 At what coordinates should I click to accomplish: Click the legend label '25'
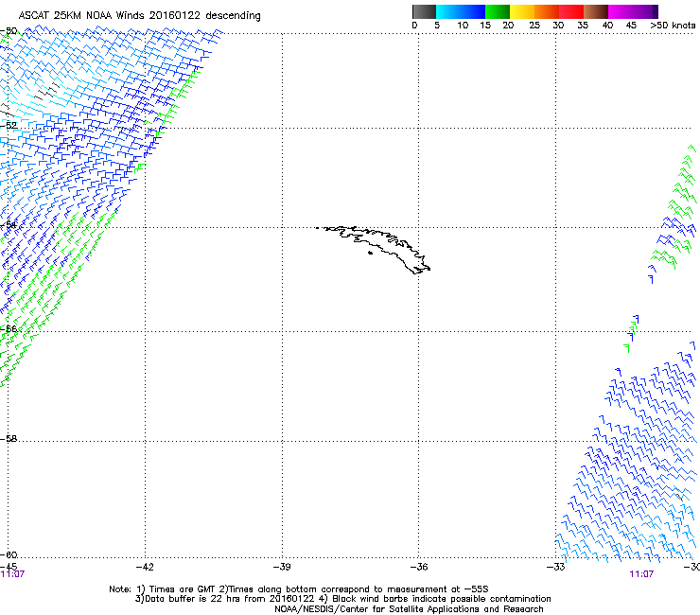coord(534,26)
